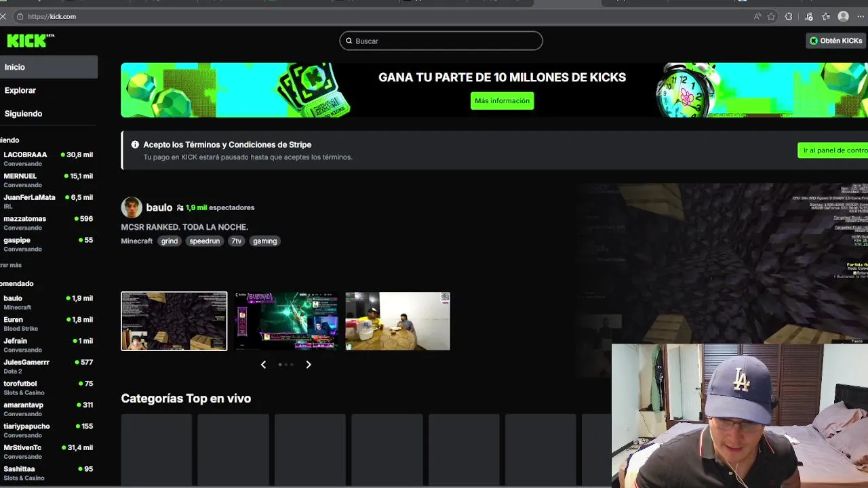Viewport: 868px width, 488px height.
Task: Click the previous carousel arrow
Action: pyautogui.click(x=264, y=365)
